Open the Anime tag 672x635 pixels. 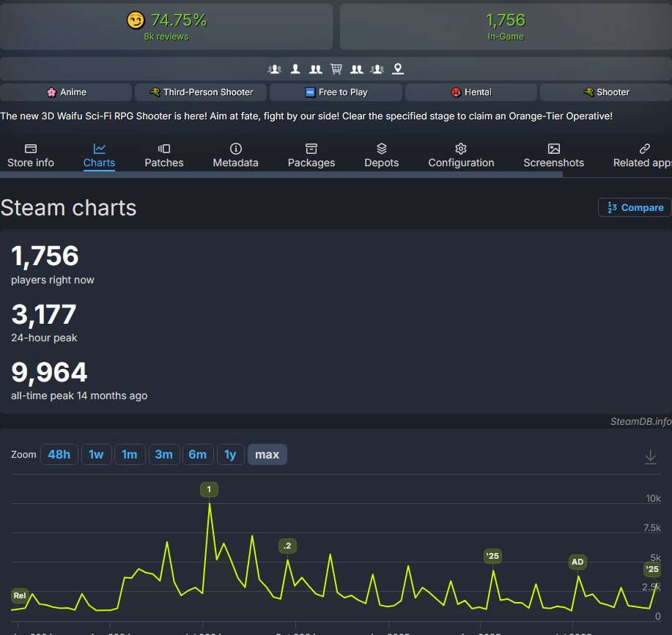(67, 92)
